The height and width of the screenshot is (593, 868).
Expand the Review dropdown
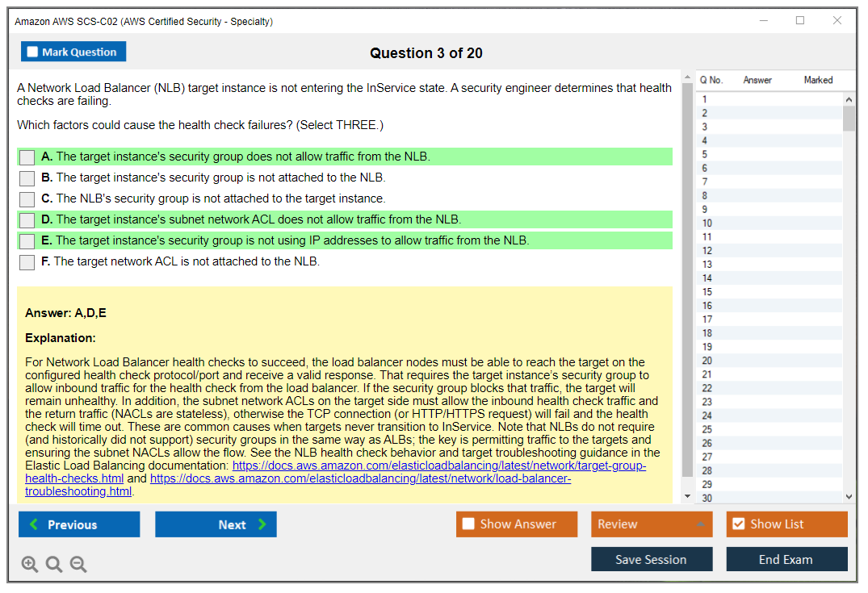click(700, 524)
